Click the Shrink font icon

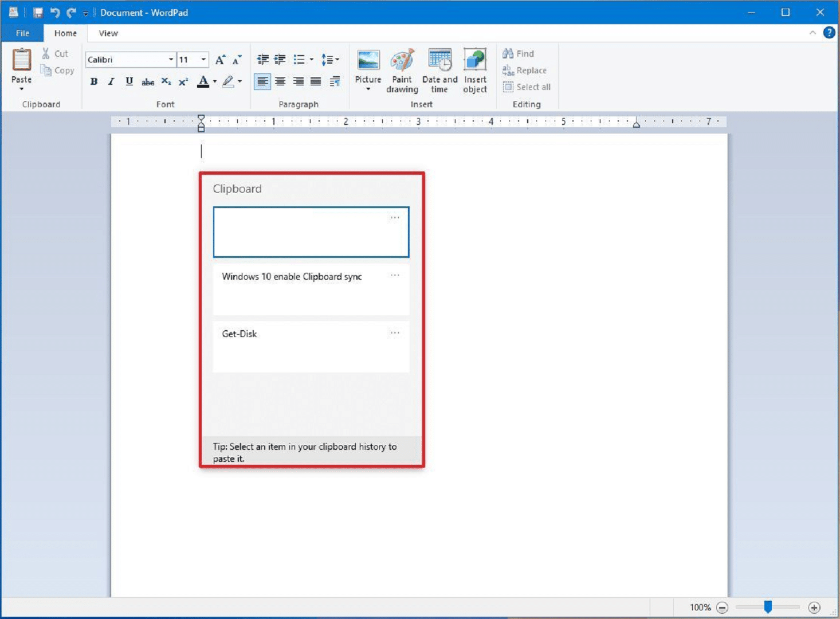pos(237,60)
